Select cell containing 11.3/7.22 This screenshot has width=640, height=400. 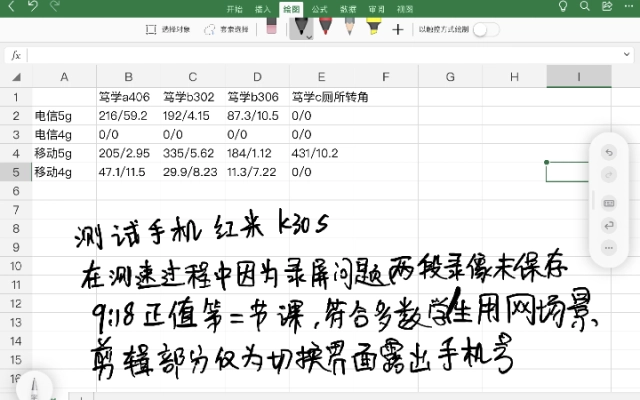[x=257, y=172]
